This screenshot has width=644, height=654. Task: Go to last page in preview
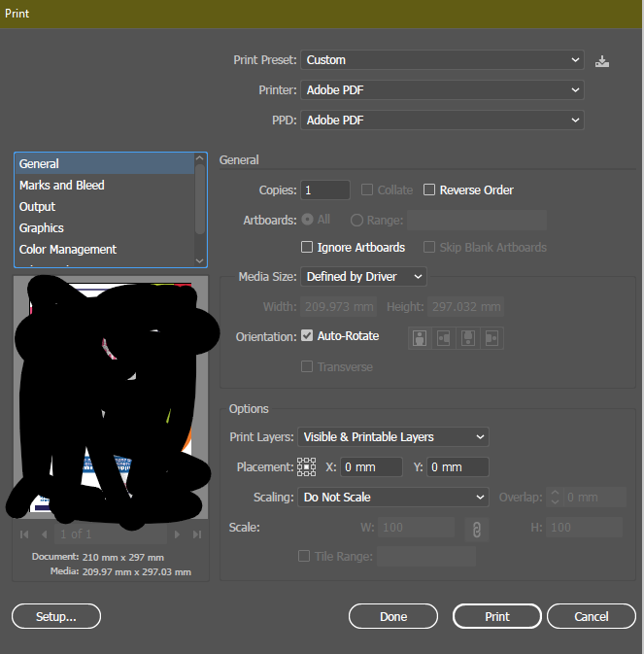197,534
